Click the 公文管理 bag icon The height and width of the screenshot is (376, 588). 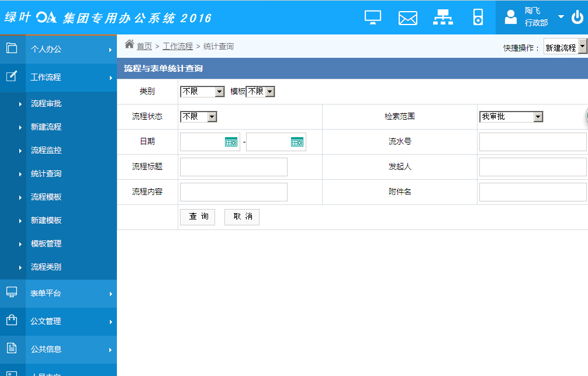(x=12, y=320)
